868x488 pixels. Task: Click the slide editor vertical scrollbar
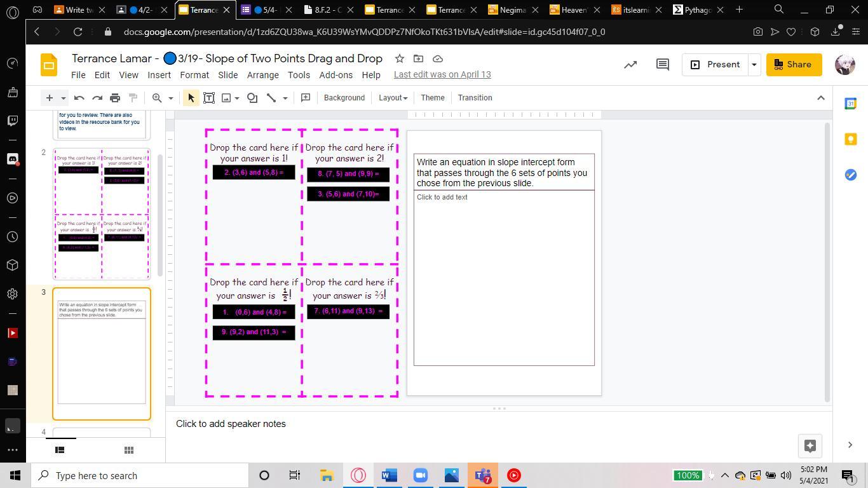tap(827, 262)
